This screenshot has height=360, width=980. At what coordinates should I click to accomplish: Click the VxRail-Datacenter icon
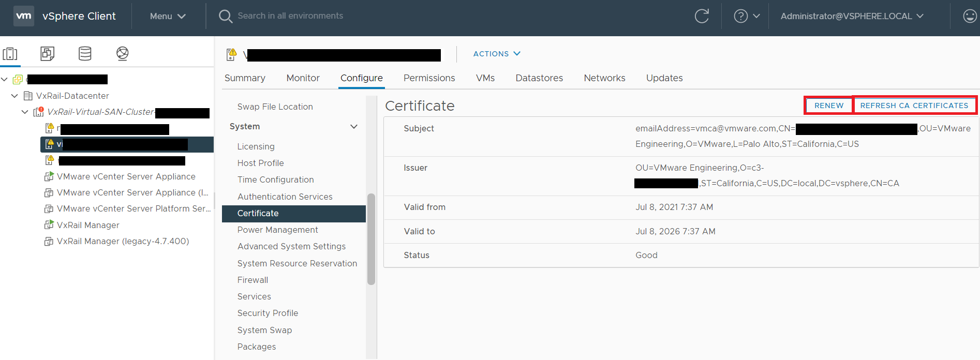[x=28, y=96]
